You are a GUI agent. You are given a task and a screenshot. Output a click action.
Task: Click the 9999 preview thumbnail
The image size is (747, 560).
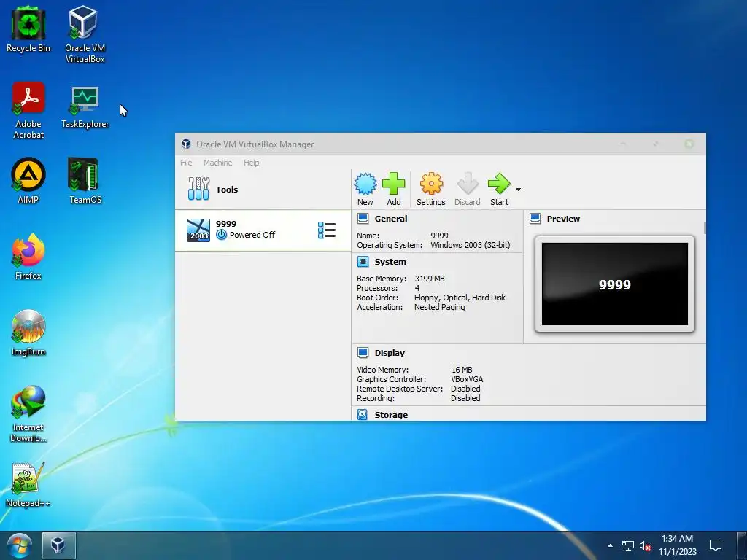tap(614, 284)
